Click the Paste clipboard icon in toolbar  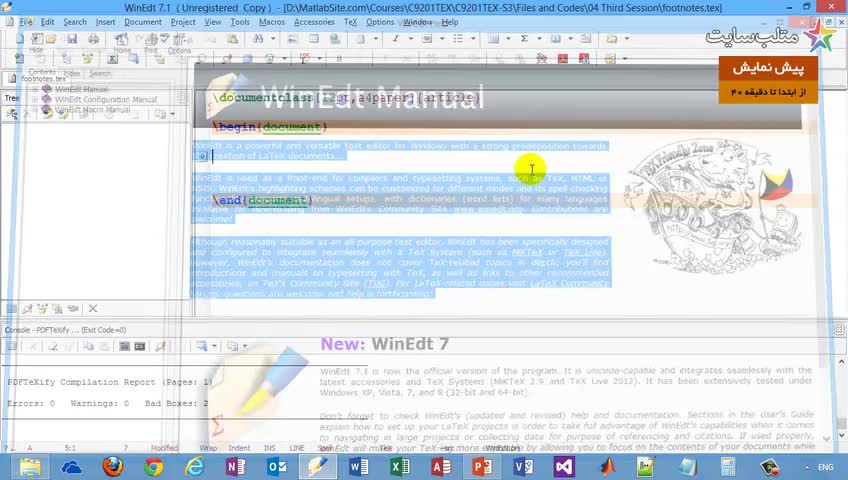(x=232, y=39)
